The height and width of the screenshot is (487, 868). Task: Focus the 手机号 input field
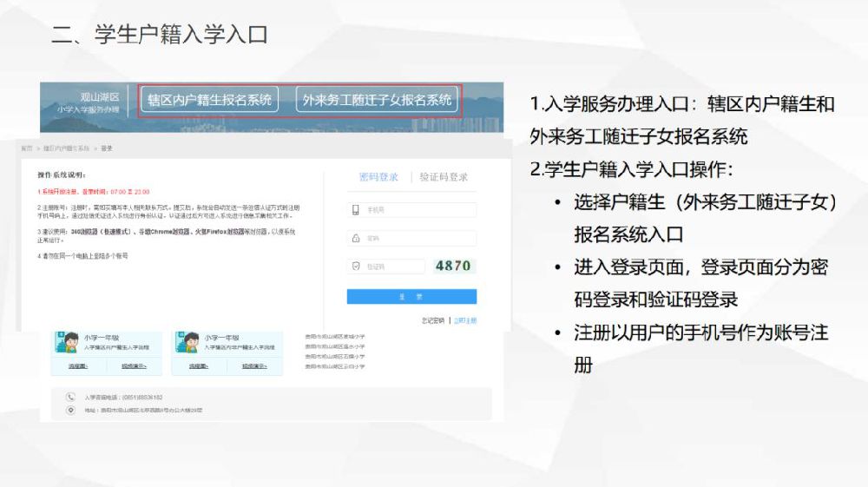(x=411, y=210)
